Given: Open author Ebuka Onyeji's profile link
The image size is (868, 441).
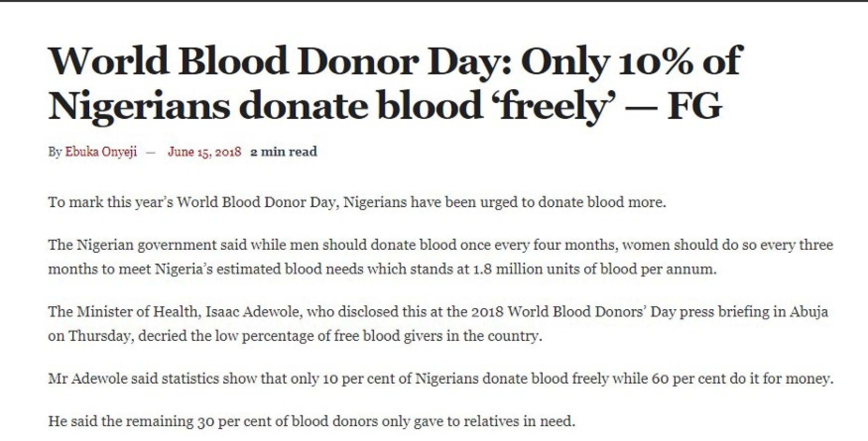Looking at the screenshot, I should [101, 152].
